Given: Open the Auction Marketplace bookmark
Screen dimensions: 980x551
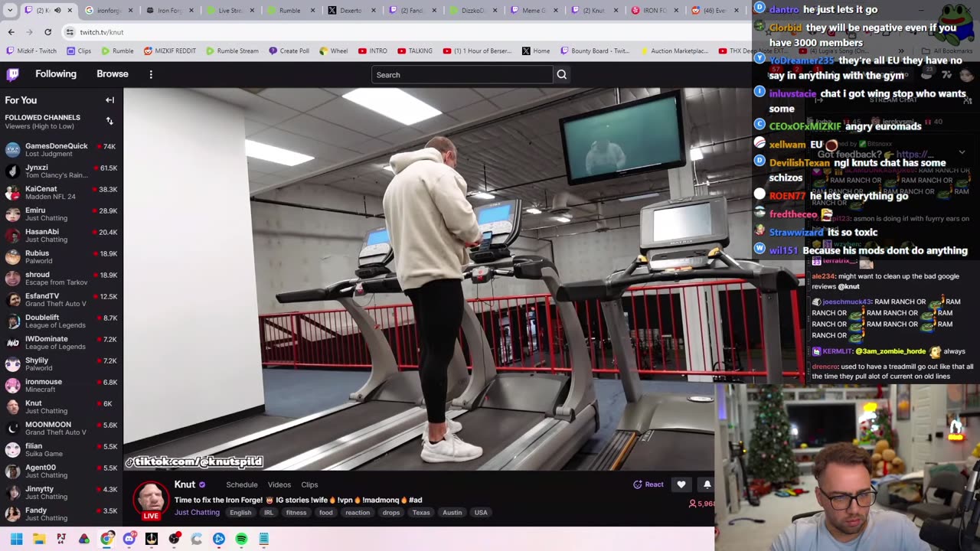Looking at the screenshot, I should pyautogui.click(x=674, y=51).
